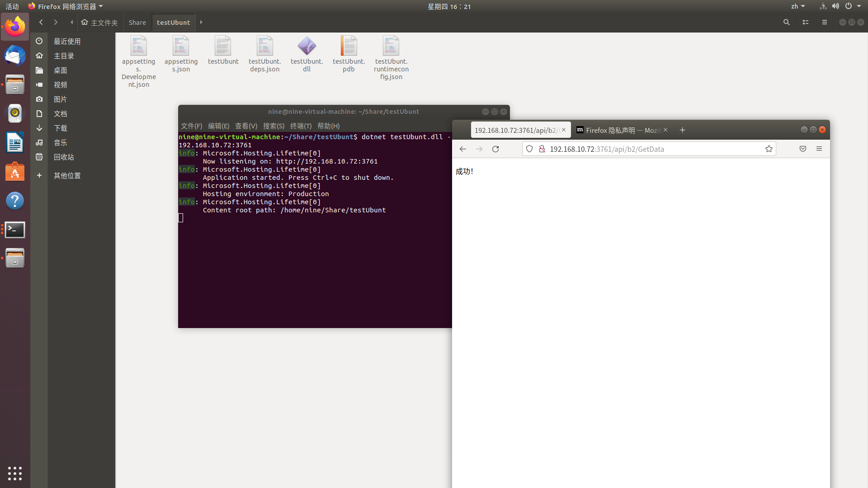Open the 终端(T) menu in terminal
The image size is (868, 488).
point(301,126)
